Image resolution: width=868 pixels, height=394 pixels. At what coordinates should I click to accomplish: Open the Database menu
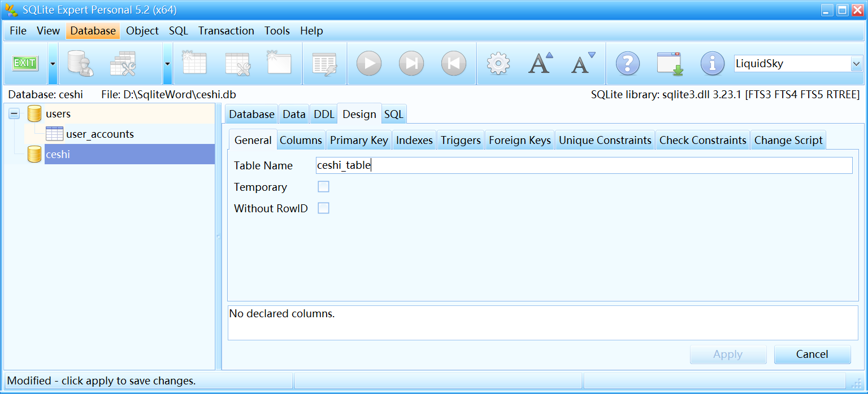coord(92,30)
